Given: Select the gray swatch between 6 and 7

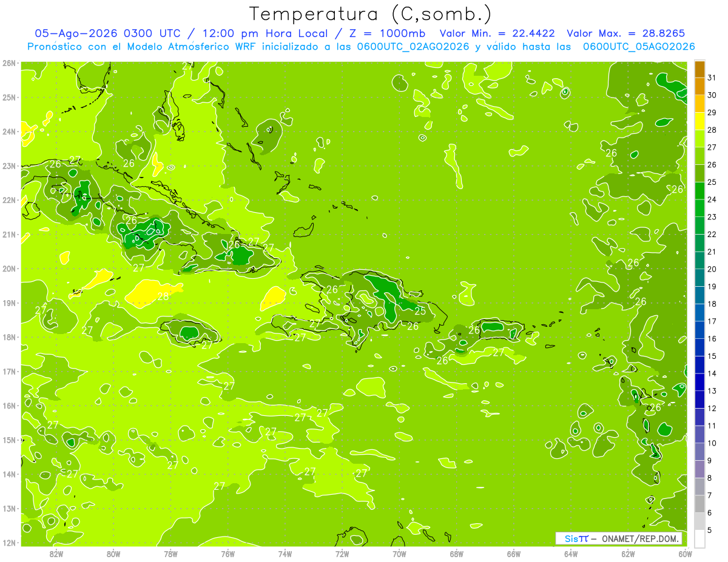Looking at the screenshot, I should pos(699,504).
